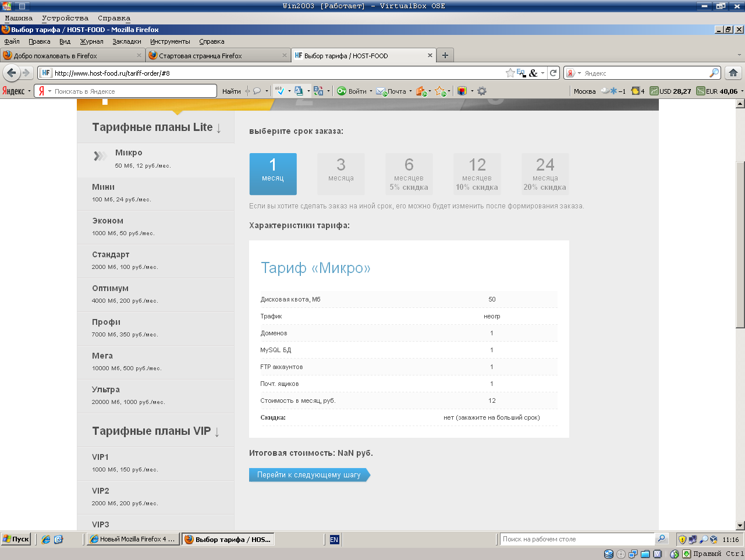
Task: Bookmark page with the star icon
Action: (510, 73)
